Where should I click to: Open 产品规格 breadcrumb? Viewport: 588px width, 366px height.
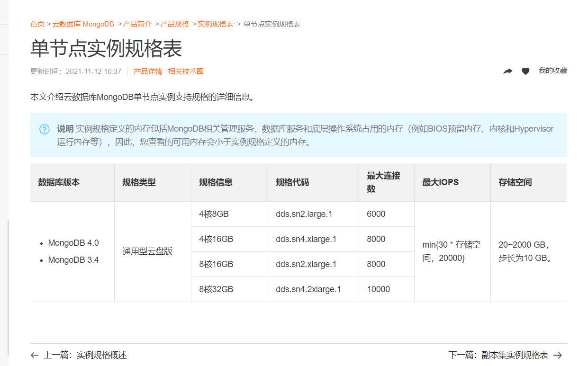(x=175, y=24)
